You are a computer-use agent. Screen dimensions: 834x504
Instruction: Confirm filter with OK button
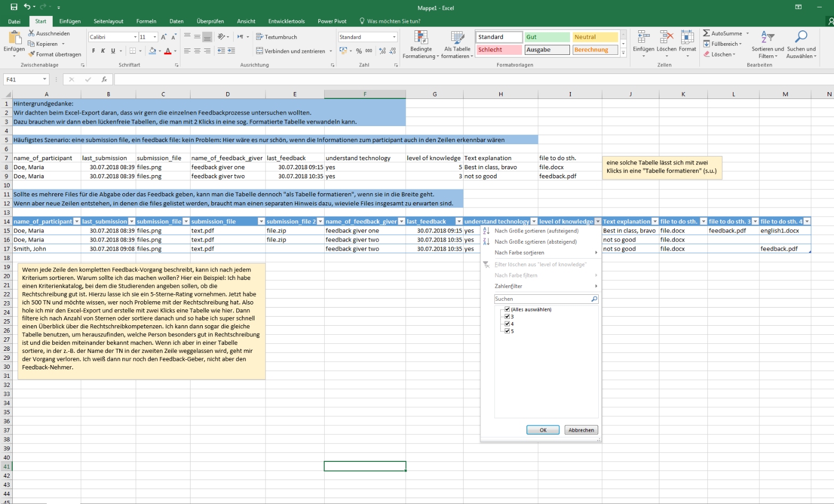tap(542, 430)
